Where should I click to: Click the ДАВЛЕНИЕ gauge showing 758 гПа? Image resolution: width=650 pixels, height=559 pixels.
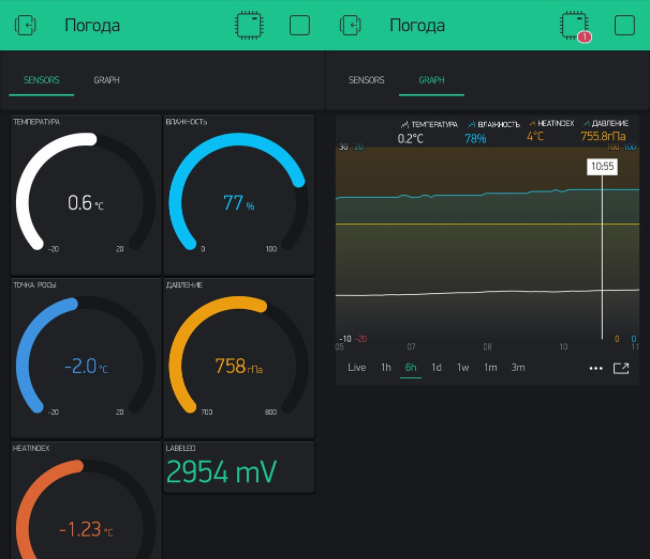[x=239, y=359]
